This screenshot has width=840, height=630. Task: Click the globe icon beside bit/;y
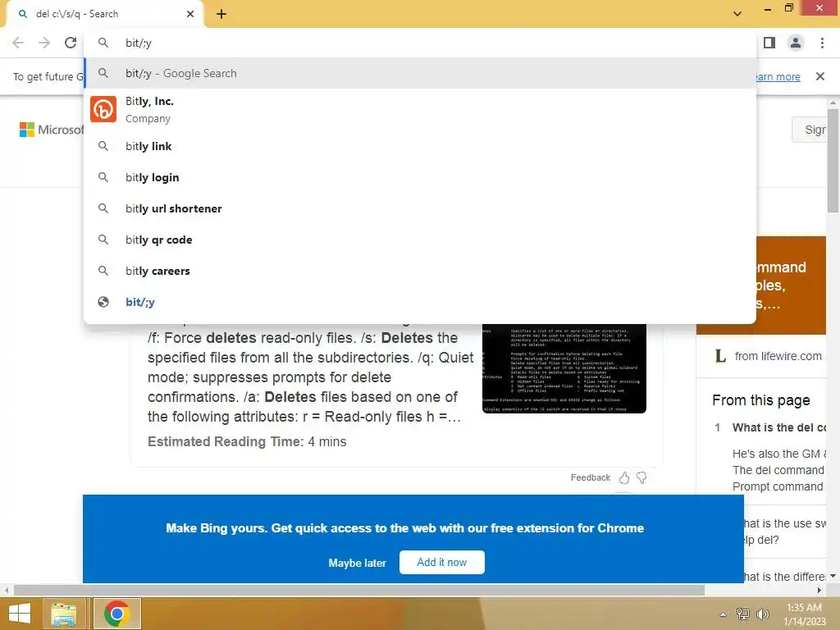coord(103,302)
